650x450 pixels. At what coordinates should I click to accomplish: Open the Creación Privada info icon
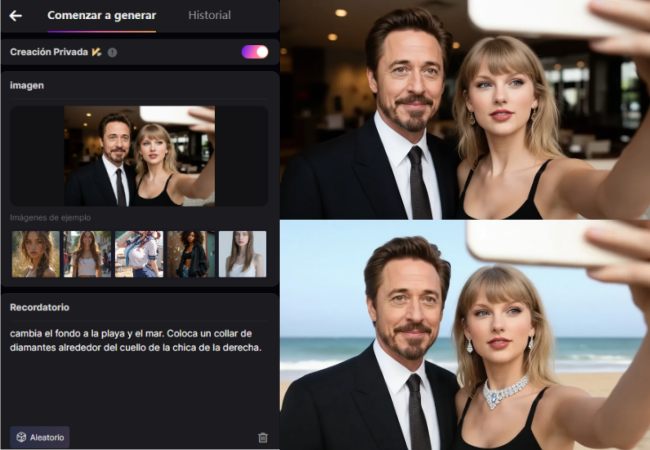tap(112, 52)
